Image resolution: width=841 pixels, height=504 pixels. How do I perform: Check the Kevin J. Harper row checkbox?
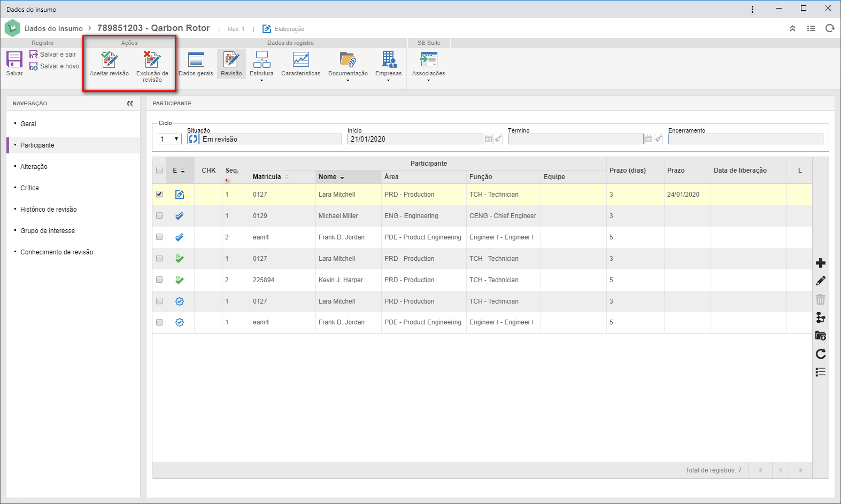pyautogui.click(x=159, y=280)
